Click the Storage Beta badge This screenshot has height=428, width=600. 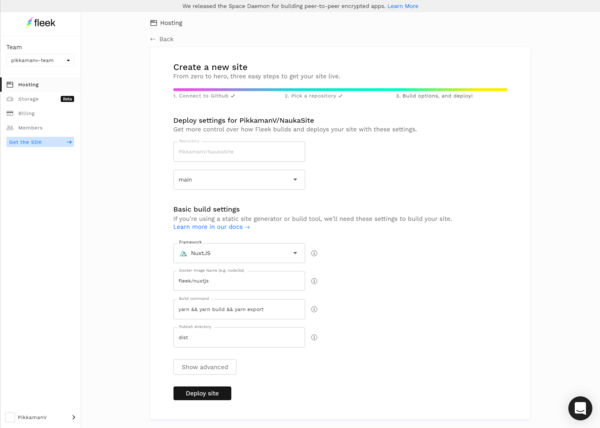(x=67, y=99)
